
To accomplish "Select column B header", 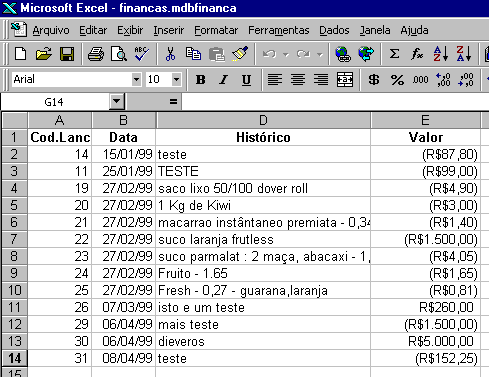I will tap(123, 120).
